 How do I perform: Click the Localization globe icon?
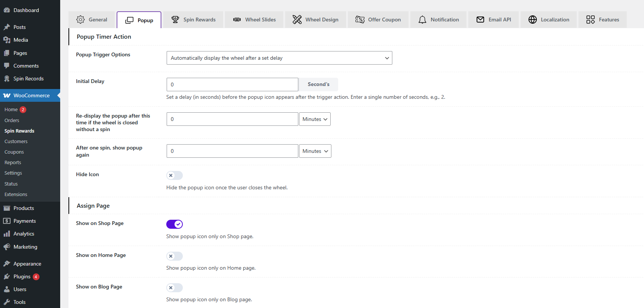pos(532,20)
